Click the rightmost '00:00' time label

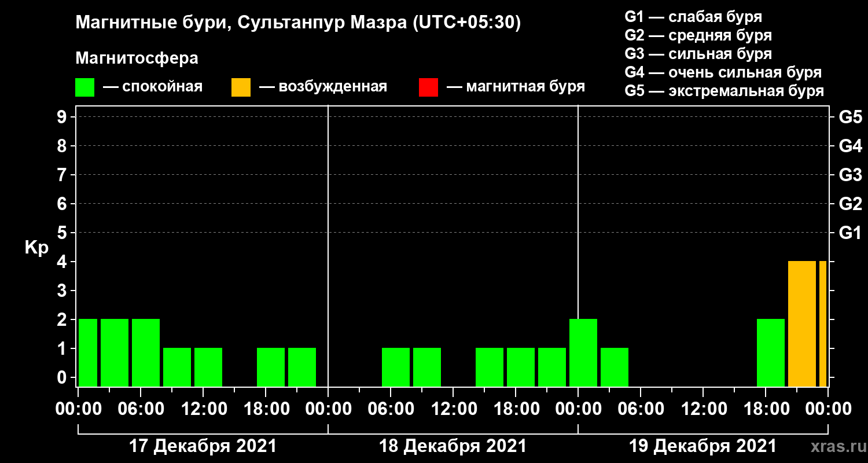[827, 409]
